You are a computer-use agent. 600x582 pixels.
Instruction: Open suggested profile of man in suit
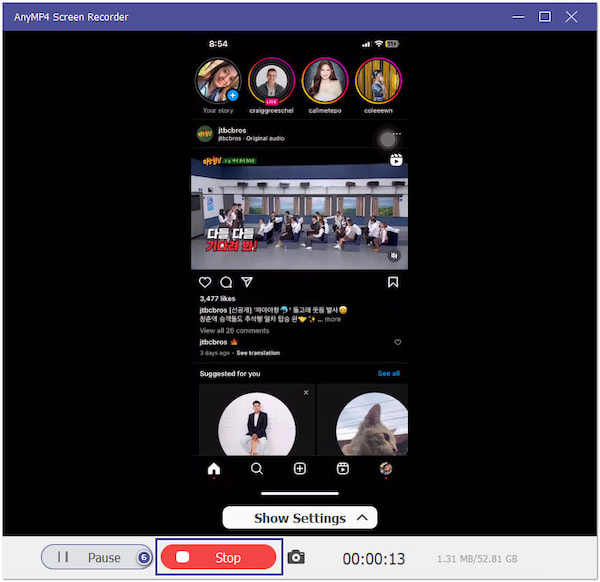(257, 424)
